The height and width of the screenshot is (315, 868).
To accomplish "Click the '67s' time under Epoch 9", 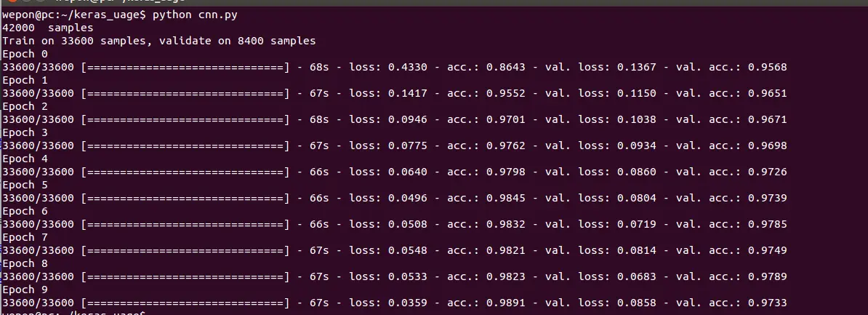I will pos(319,303).
